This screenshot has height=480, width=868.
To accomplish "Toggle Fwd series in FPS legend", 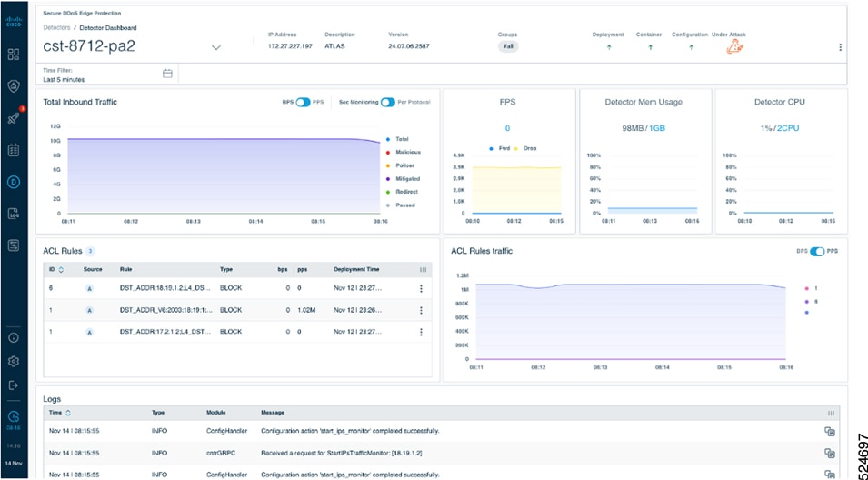I will pos(499,148).
